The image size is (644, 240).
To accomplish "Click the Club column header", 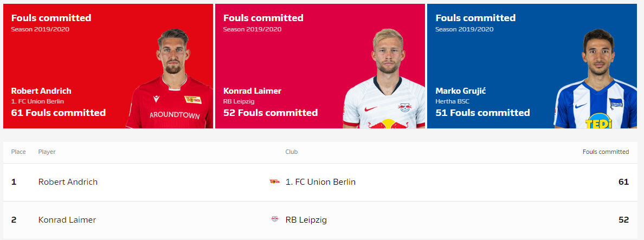I will click(292, 152).
